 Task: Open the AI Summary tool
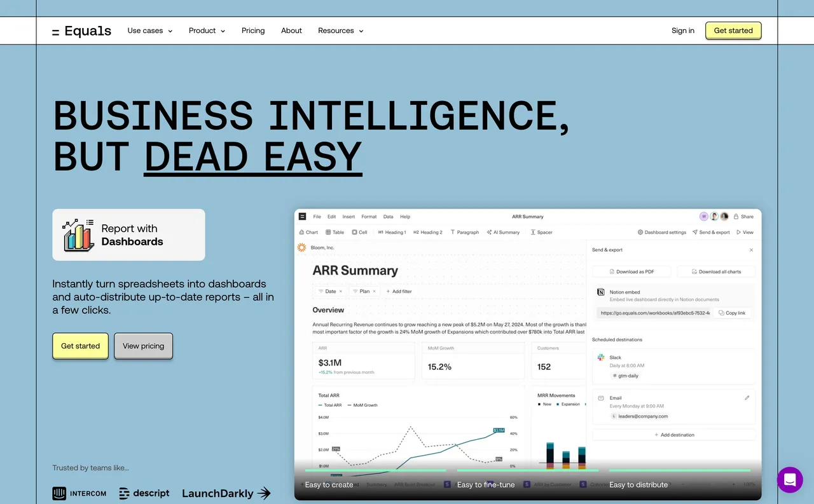click(503, 232)
